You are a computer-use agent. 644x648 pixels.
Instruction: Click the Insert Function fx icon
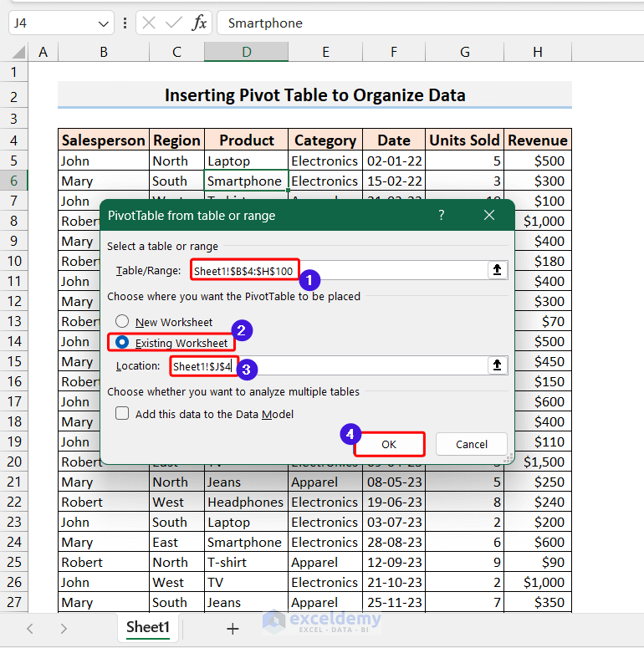[x=199, y=23]
